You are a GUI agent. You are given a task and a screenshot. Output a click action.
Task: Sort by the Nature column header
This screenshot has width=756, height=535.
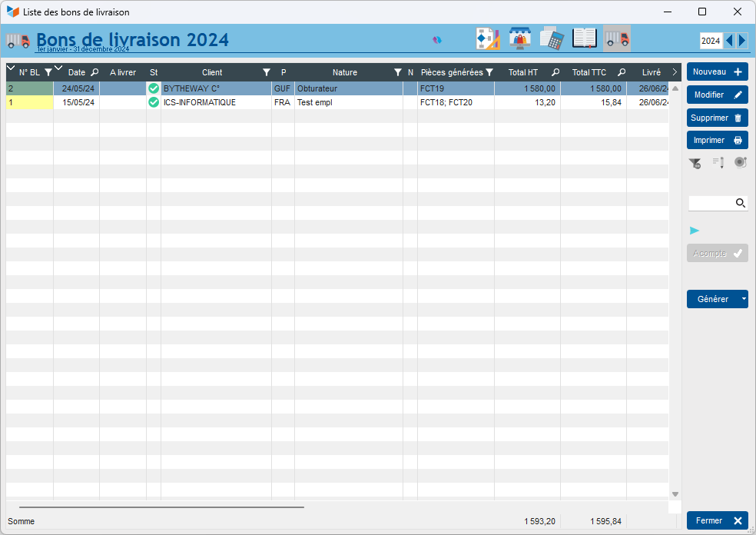coord(344,73)
